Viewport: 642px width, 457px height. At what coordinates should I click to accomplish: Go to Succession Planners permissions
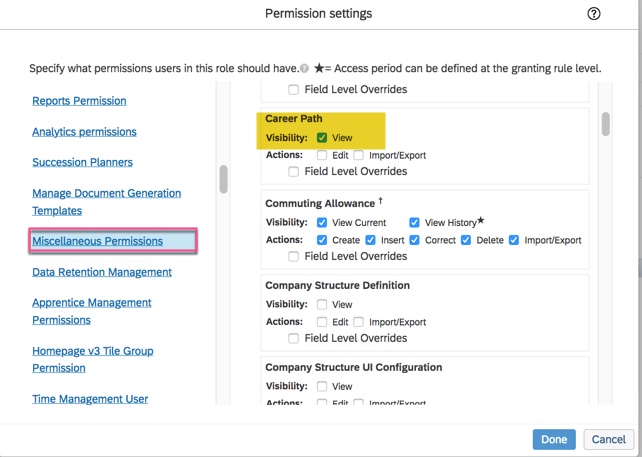coord(82,162)
